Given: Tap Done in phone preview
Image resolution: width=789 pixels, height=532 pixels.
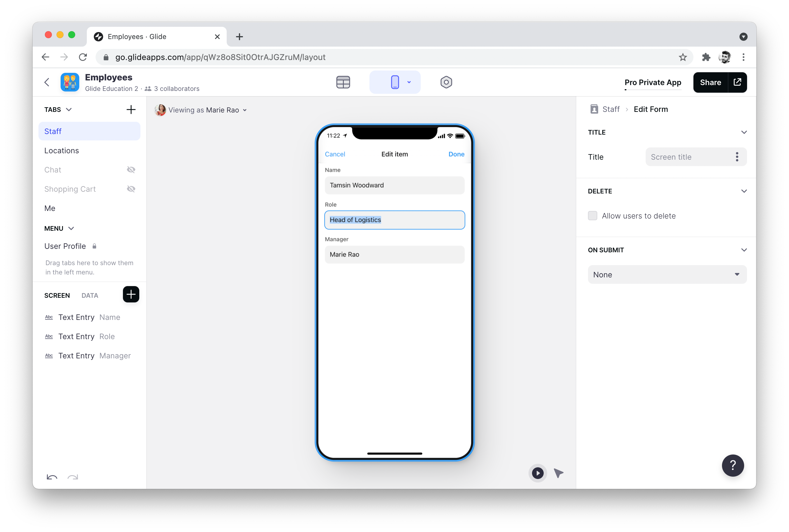Looking at the screenshot, I should click(x=456, y=154).
